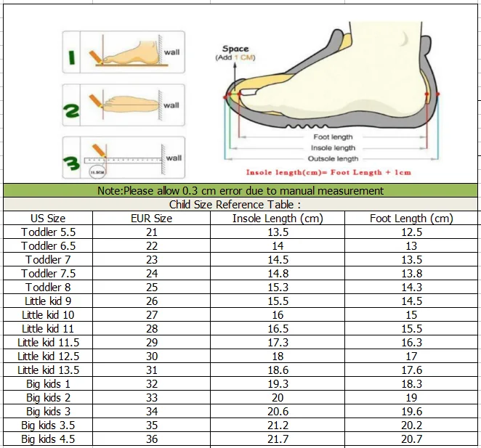Select insole length 19.3 cell
The width and height of the screenshot is (481, 448).
[x=278, y=384]
